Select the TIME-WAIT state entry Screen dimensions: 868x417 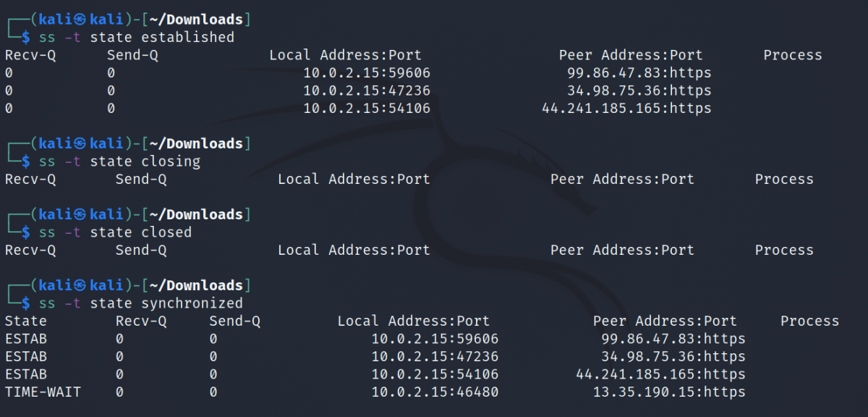click(x=43, y=392)
